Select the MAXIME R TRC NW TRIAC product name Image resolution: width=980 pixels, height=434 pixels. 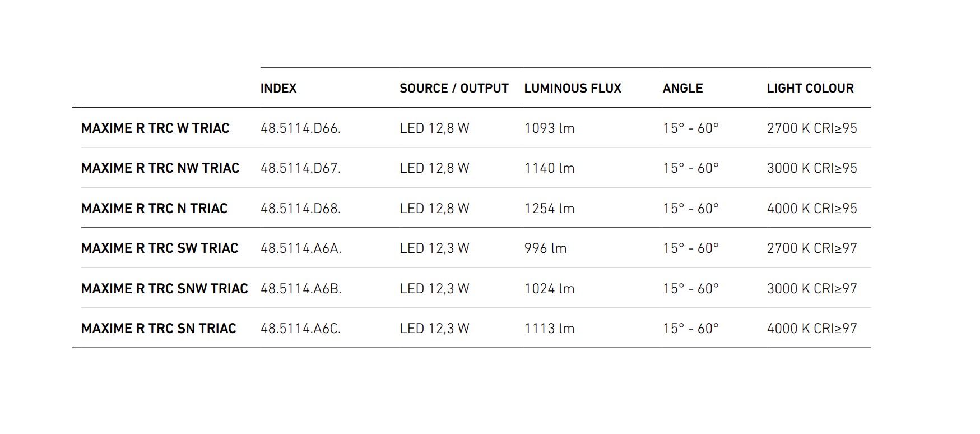click(x=160, y=168)
